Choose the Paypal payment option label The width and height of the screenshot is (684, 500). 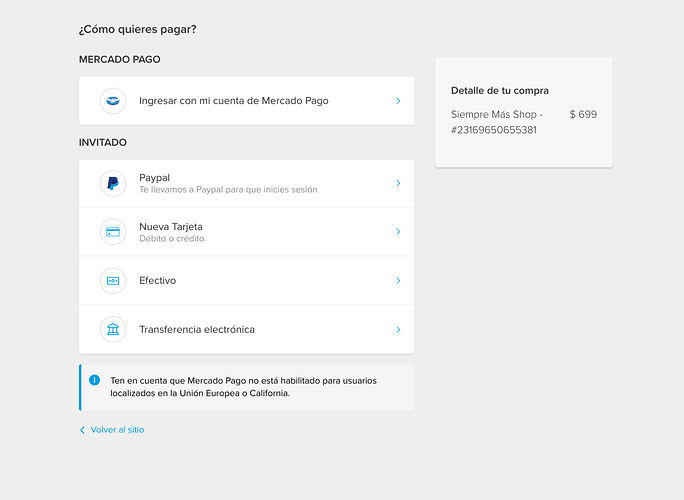(154, 178)
